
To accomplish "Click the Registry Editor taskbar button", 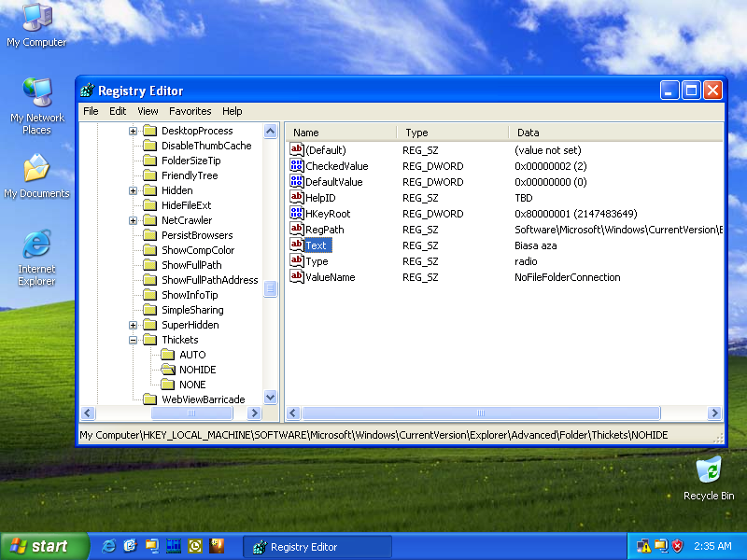I will pyautogui.click(x=317, y=547).
